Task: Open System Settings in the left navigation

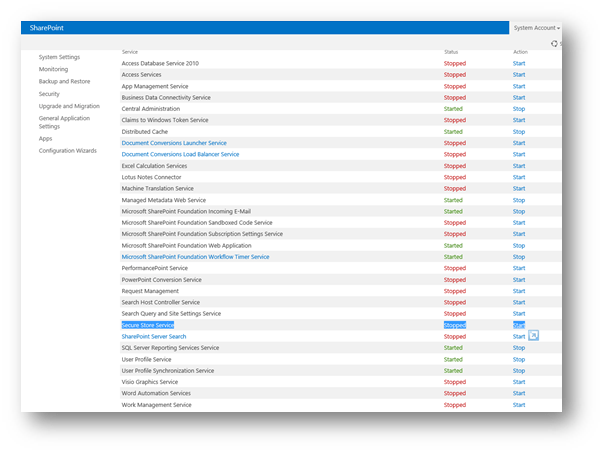Action: pyautogui.click(x=59, y=57)
